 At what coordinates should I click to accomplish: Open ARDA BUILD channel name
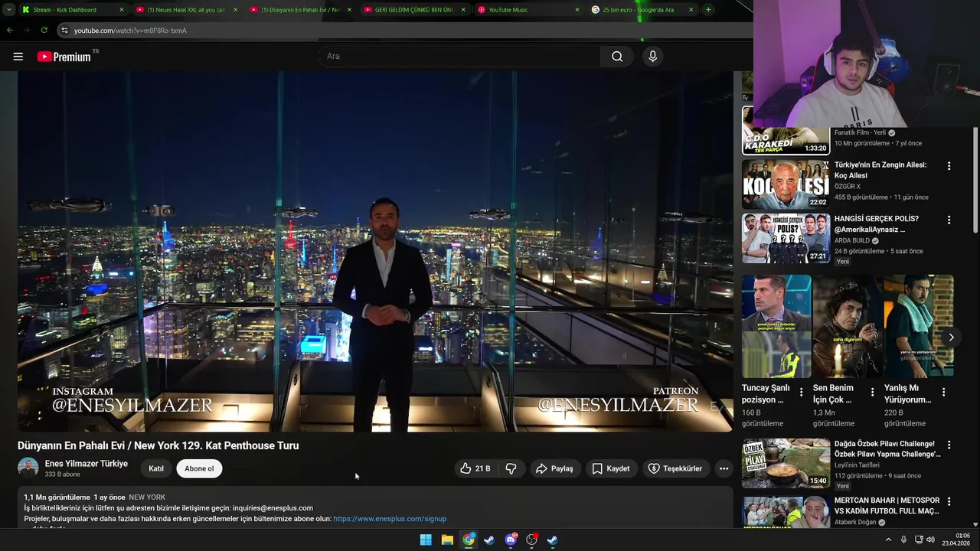click(x=851, y=240)
